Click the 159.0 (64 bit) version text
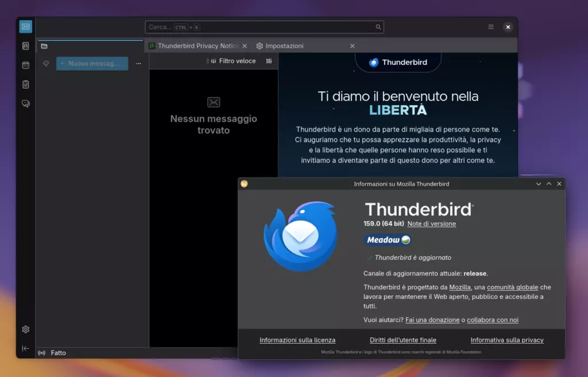 click(x=384, y=224)
